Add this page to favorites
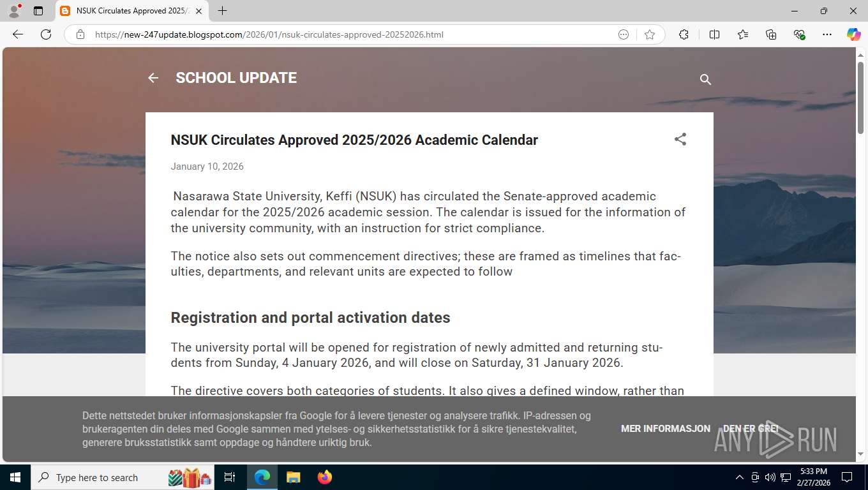The width and height of the screenshot is (868, 490). pos(650,34)
